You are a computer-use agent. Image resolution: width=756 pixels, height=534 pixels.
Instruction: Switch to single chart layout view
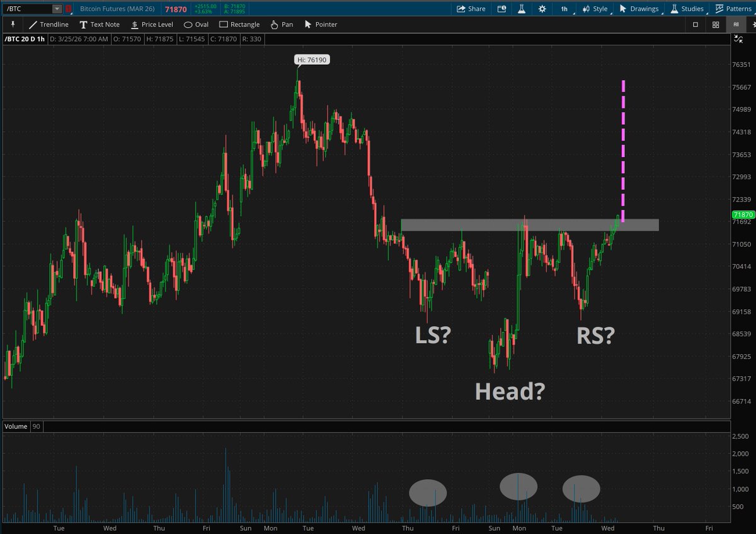pyautogui.click(x=696, y=25)
